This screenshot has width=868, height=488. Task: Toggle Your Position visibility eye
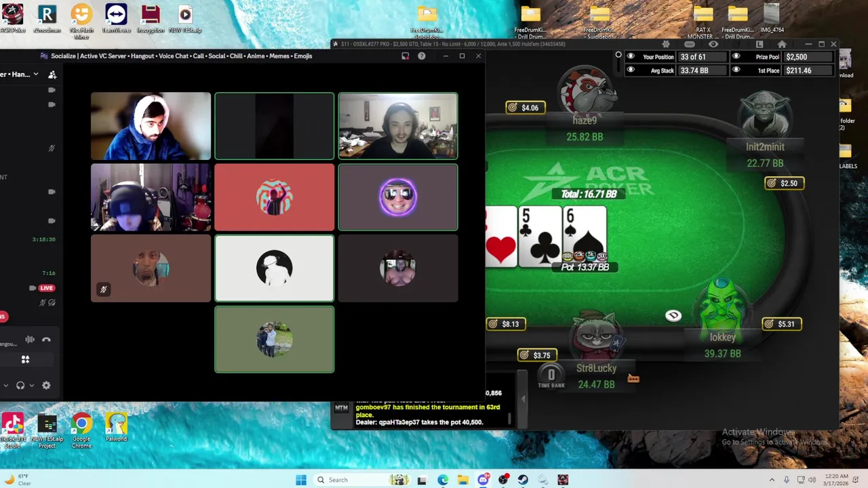pos(631,57)
